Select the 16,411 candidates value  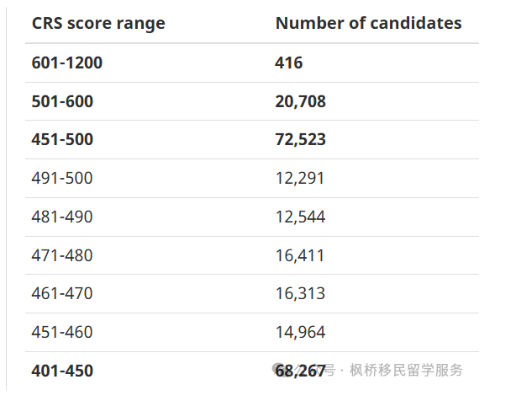pyautogui.click(x=300, y=256)
